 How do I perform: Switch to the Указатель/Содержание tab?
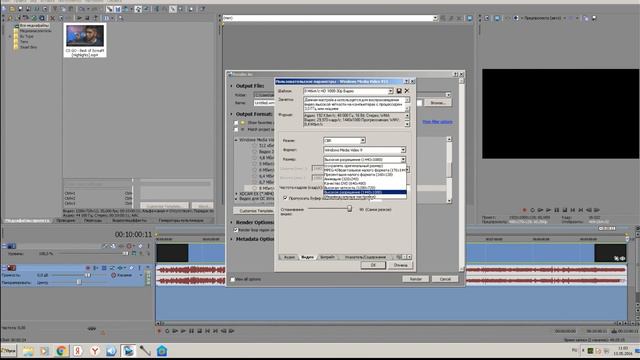(365, 257)
